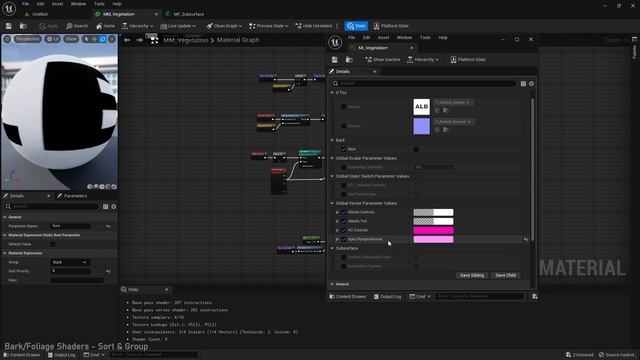The image size is (640, 360).
Task: Collapse the Global Vector Parameter Values section
Action: click(332, 203)
